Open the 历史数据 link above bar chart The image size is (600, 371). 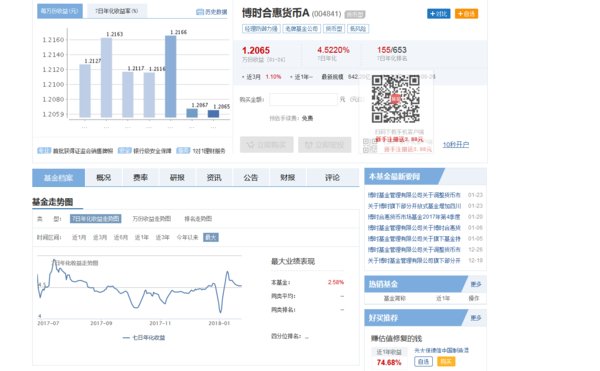pos(212,12)
